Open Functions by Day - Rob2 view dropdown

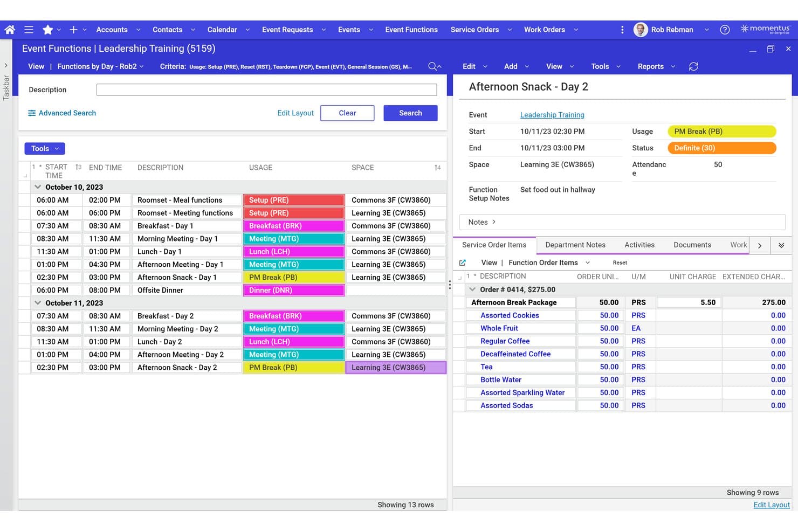click(x=100, y=66)
